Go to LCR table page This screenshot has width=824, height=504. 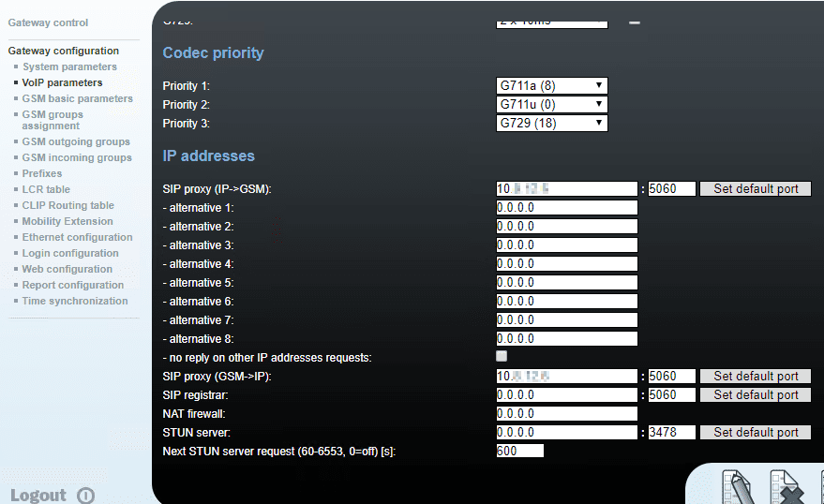(x=46, y=189)
